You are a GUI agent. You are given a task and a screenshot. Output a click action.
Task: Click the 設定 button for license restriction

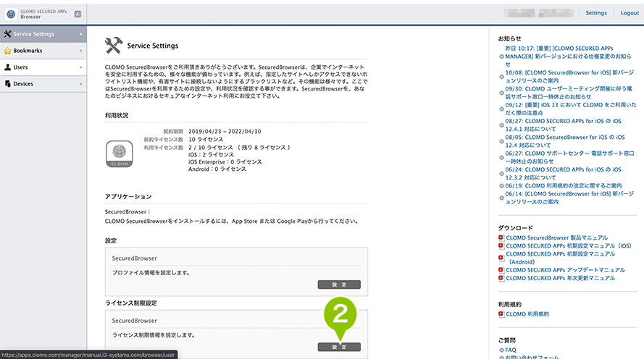coord(339,348)
